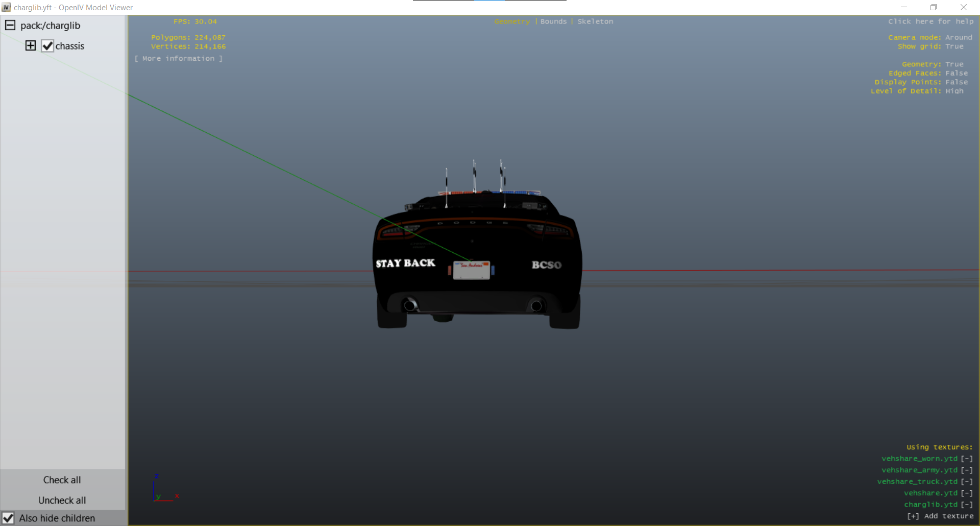Switch to the Bounds view tab
The image size is (980, 526).
(553, 21)
